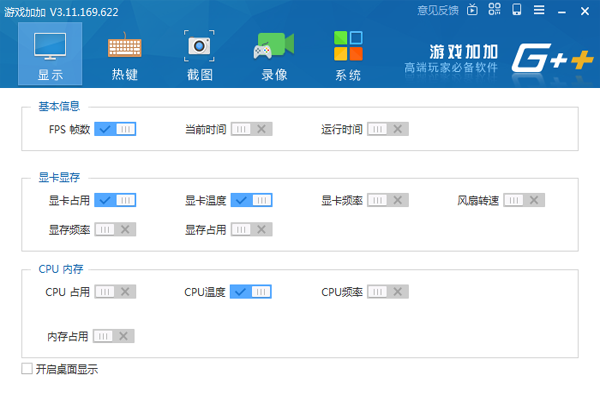This screenshot has height=400, width=600.
Task: Open the 显示 display tab
Action: (50, 54)
